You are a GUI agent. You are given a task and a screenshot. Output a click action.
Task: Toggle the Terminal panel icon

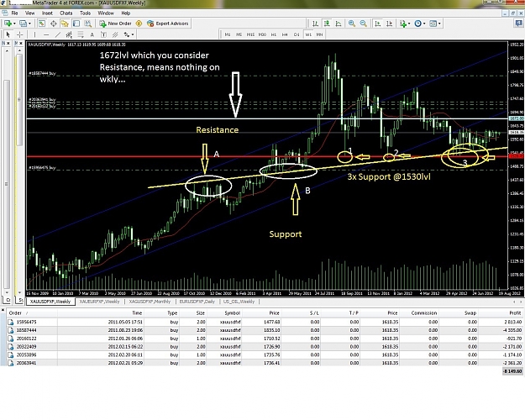click(x=76, y=24)
